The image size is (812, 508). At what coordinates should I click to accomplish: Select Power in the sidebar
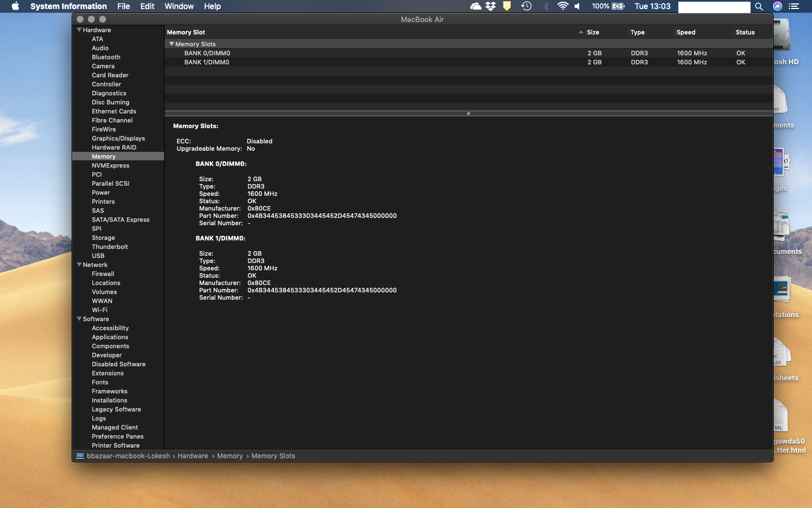click(x=101, y=192)
